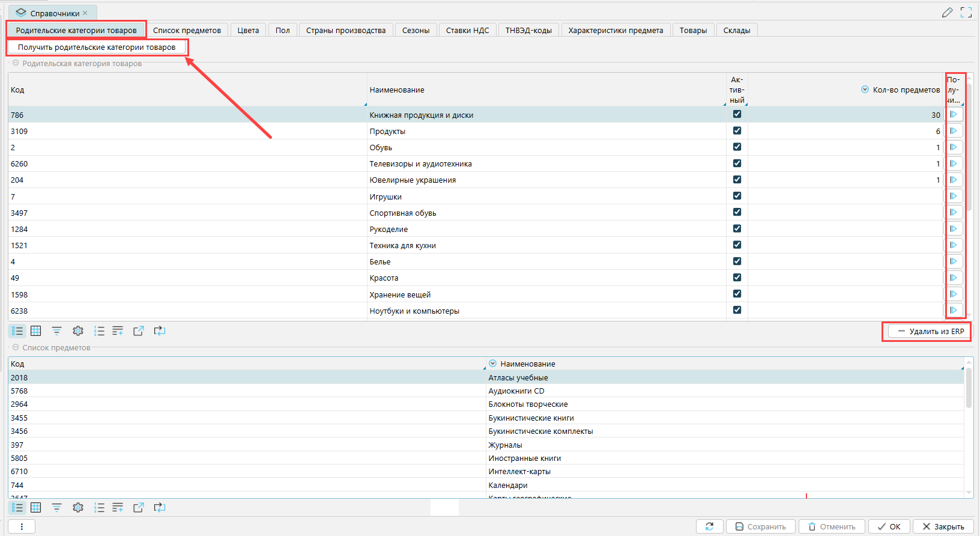980x536 pixels.
Task: Open the Список предметов tab
Action: (x=187, y=30)
